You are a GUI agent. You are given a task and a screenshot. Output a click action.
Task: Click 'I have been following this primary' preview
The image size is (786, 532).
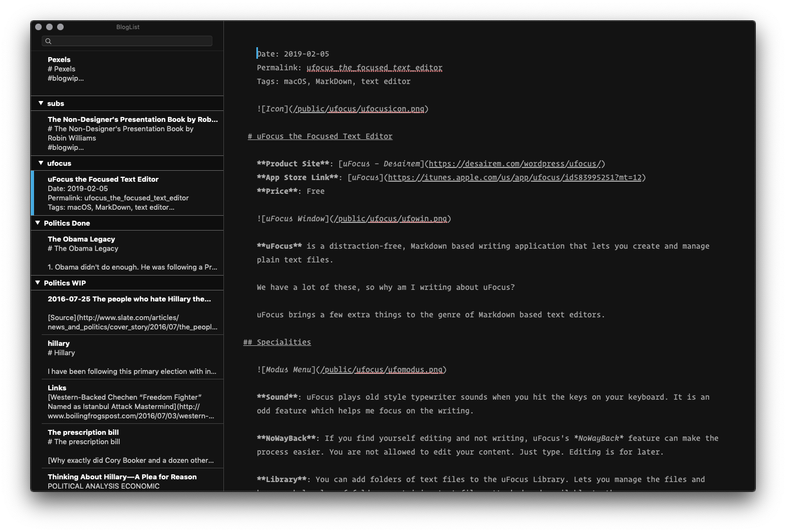coord(132,371)
